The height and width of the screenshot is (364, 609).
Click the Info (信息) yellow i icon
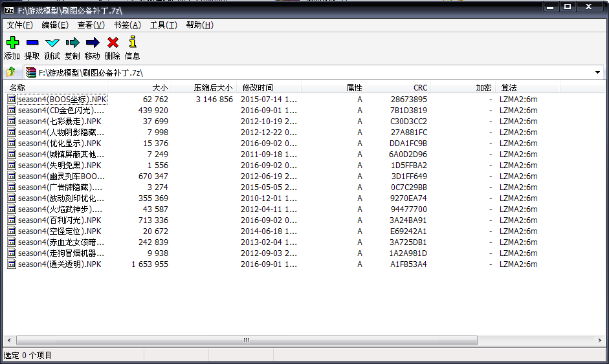(133, 42)
